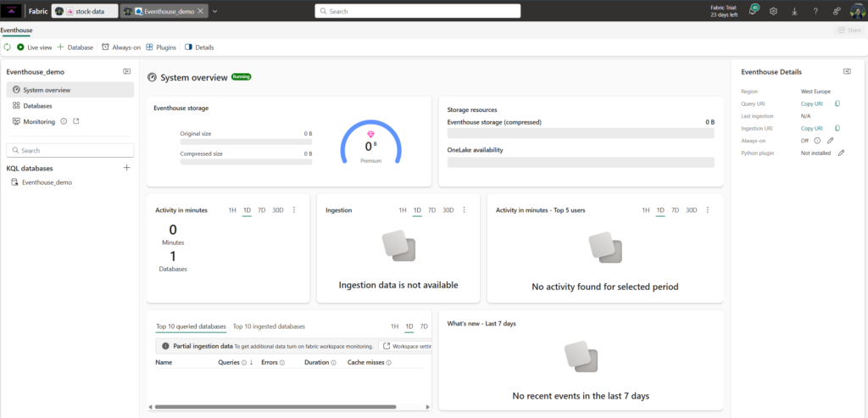Screen dimensions: 868x418
Task: Open the notifications bell icon
Action: coord(753,11)
